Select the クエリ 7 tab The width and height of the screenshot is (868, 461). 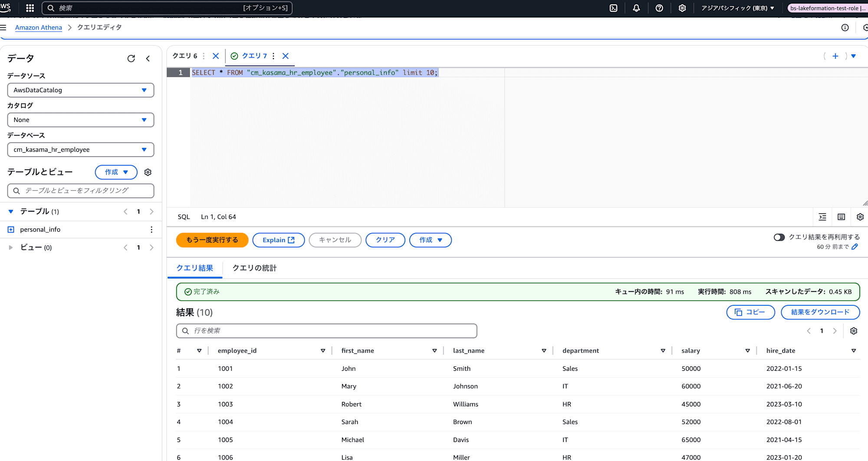pos(254,56)
